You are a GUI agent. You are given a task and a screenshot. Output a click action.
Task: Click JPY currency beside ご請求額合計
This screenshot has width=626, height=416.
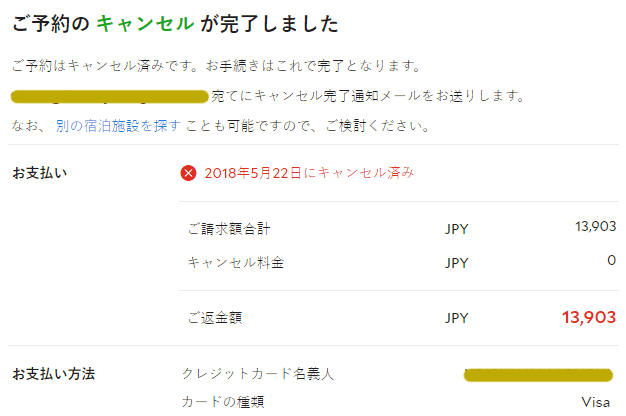(457, 229)
